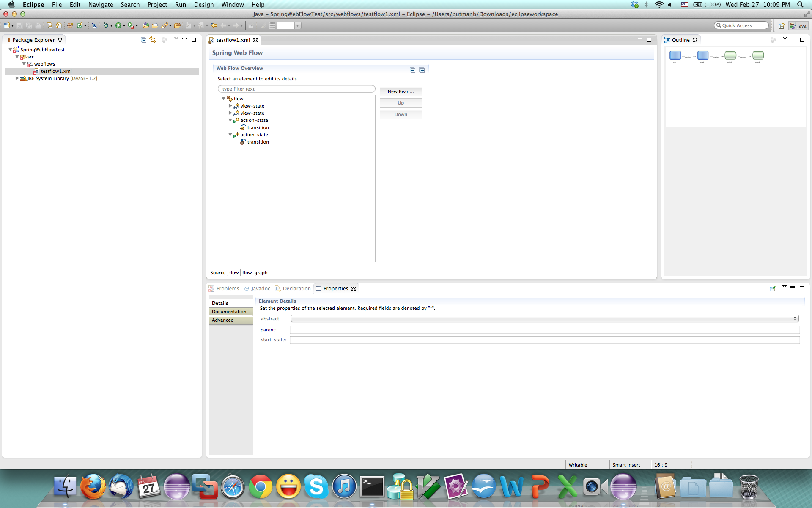Open Firefox from the Dock
The width and height of the screenshot is (812, 508).
93,487
